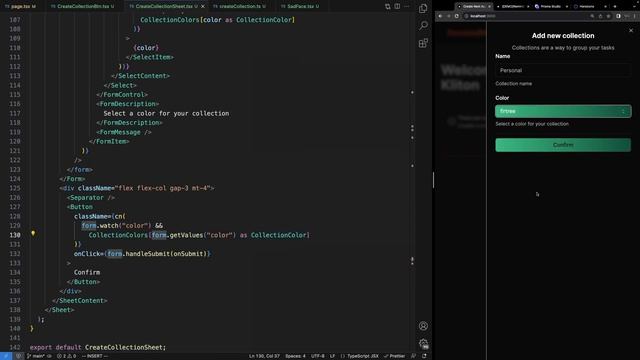Click the browser share icon
This screenshot has width=640, height=360.
[x=600, y=16]
